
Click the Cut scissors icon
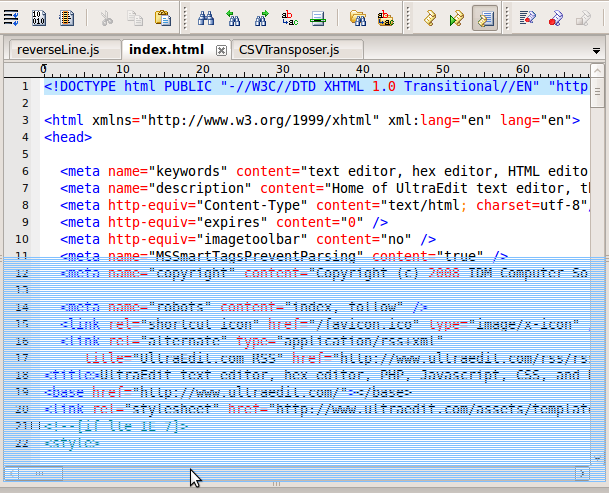coord(106,18)
